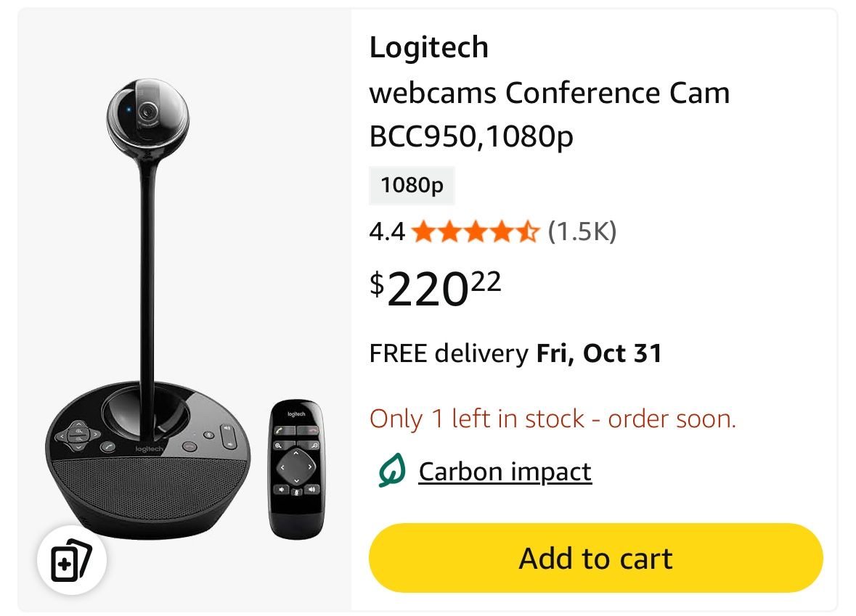This screenshot has height=616, width=856.
Task: Click the orange star rating icons
Action: 475,232
